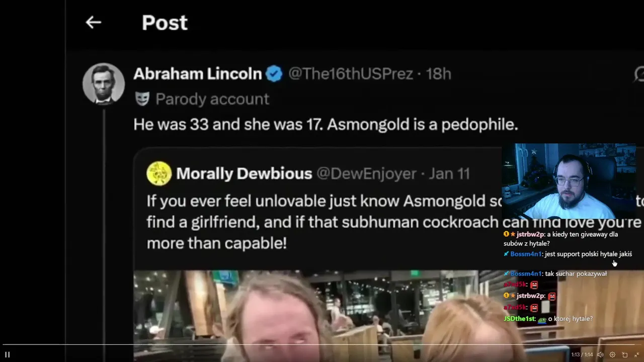The height and width of the screenshot is (362, 644).
Task: Open Morally Dewbious avatar
Action: point(159,173)
